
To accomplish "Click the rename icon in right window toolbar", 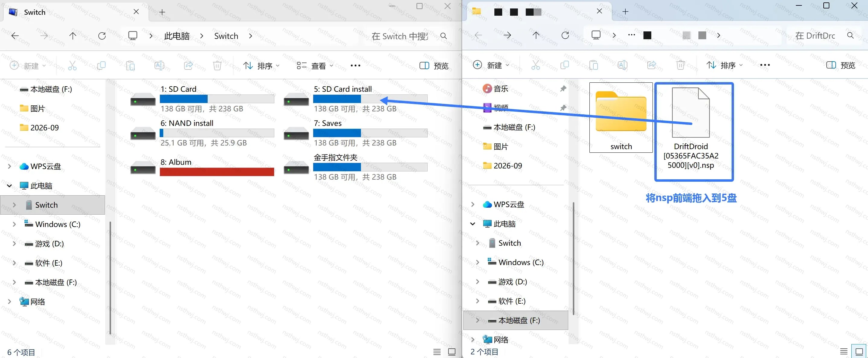I will tap(622, 65).
